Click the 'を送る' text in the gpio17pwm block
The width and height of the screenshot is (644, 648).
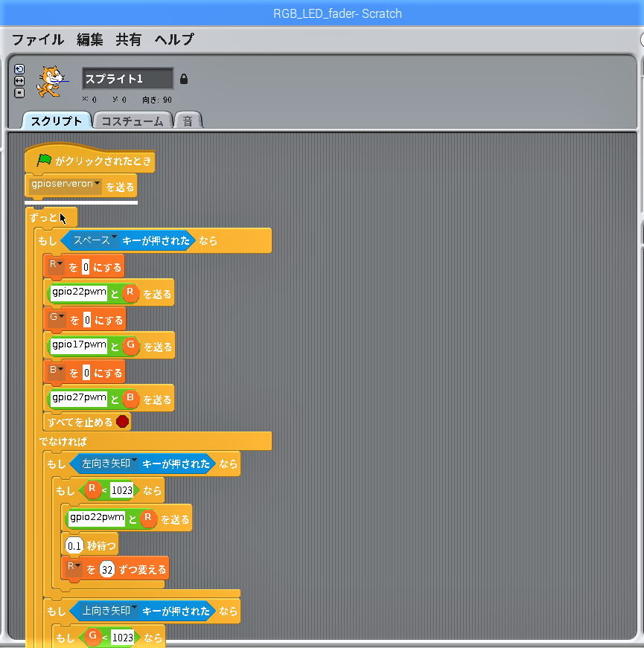click(x=158, y=347)
